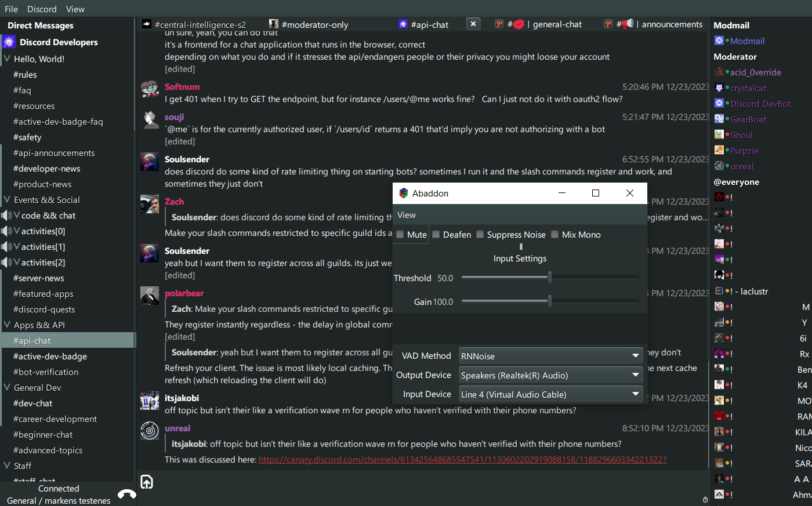The image size is (812, 506).
Task: Click the speaker icon beside activities[1]
Action: [6, 247]
